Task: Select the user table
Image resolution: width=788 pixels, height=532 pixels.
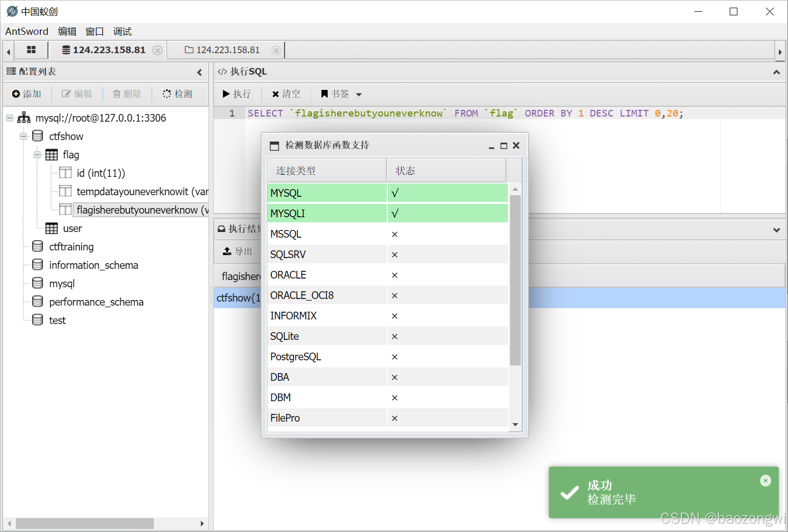Action: point(72,228)
